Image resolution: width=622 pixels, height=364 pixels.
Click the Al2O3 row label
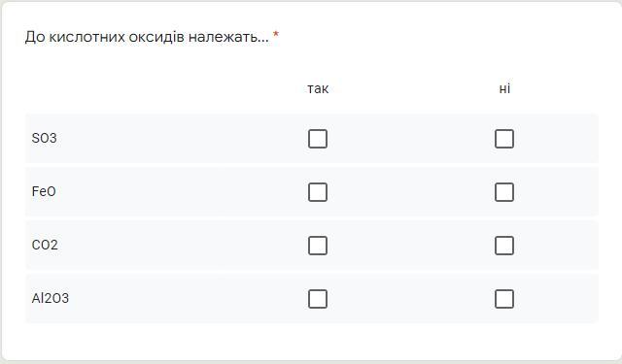coord(51,298)
